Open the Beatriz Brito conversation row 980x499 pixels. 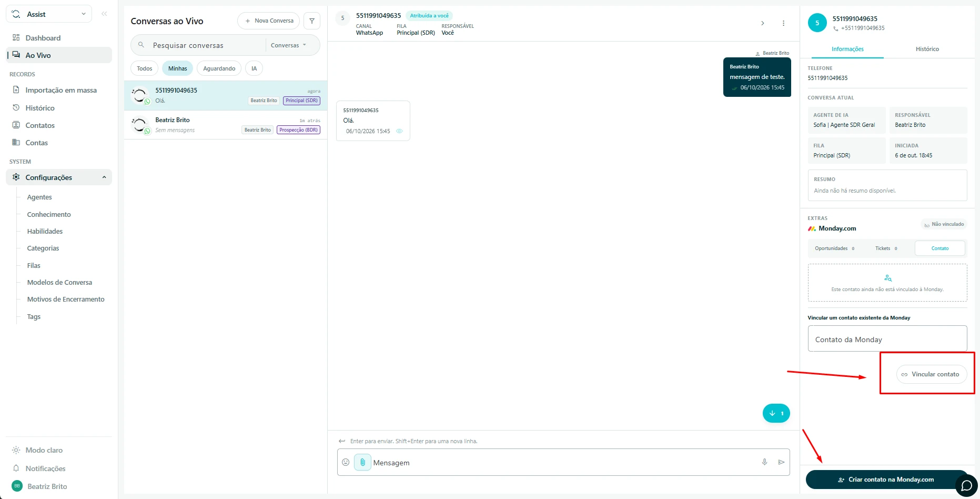point(226,125)
